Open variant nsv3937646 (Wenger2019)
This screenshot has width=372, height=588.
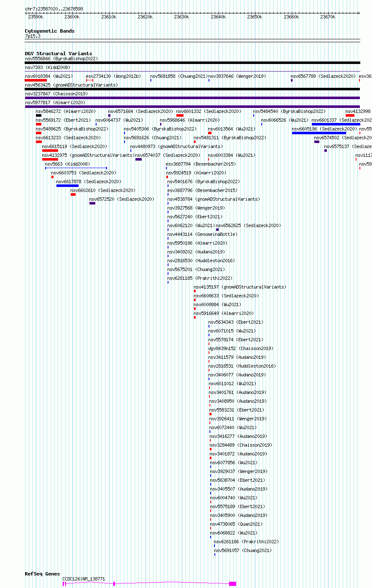[237, 76]
